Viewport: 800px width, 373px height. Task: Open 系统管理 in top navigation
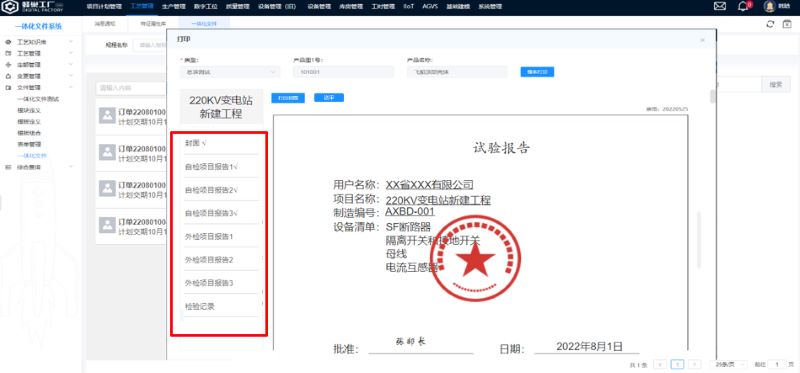[490, 7]
